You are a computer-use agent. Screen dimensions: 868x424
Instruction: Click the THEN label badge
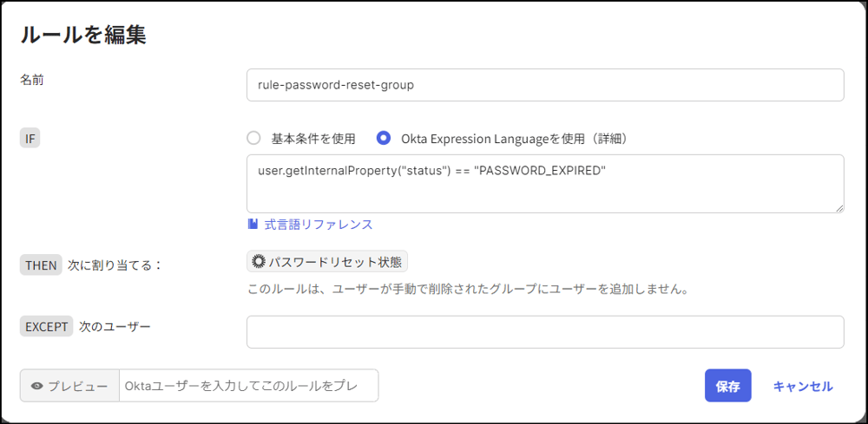pyautogui.click(x=41, y=265)
